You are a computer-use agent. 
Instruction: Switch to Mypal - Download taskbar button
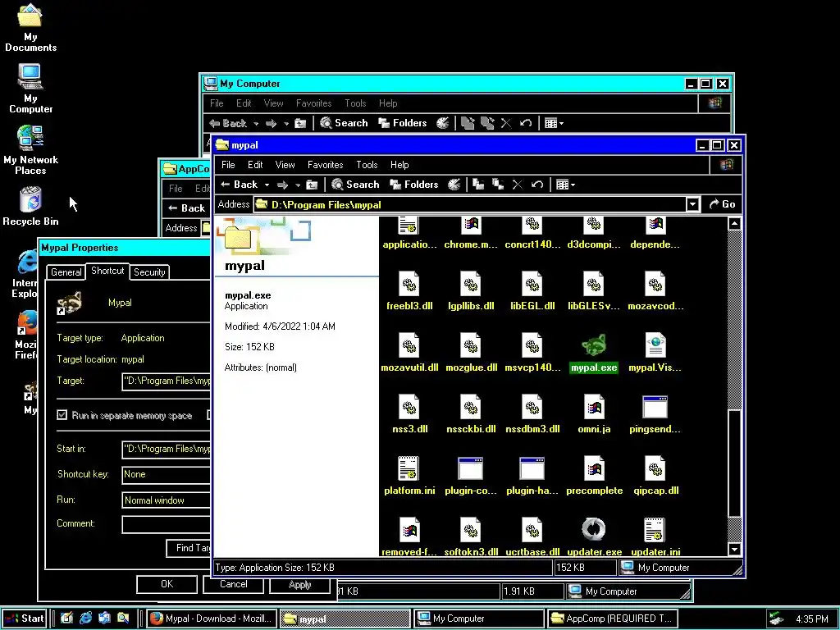[212, 619]
